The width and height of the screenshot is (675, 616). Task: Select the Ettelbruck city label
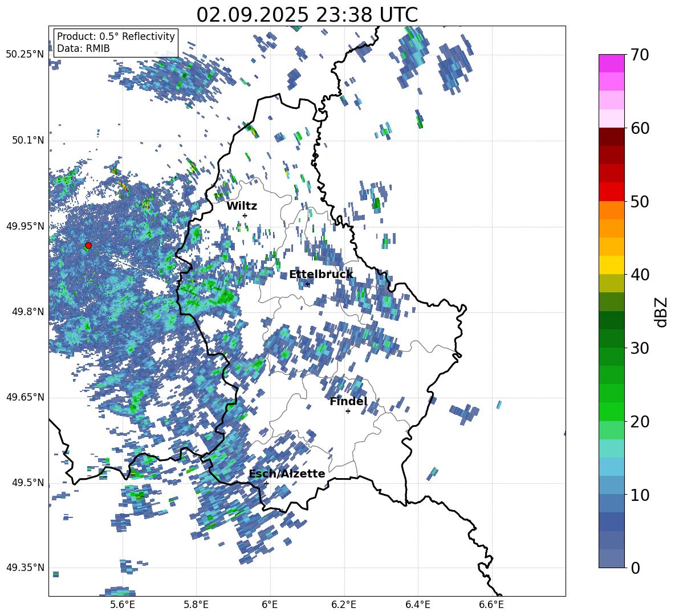click(321, 275)
